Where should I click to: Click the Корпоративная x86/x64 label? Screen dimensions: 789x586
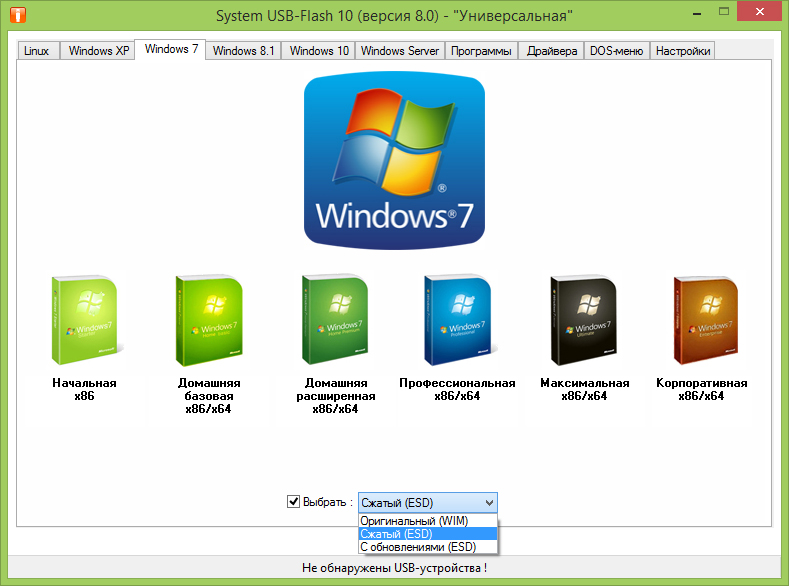pos(701,389)
